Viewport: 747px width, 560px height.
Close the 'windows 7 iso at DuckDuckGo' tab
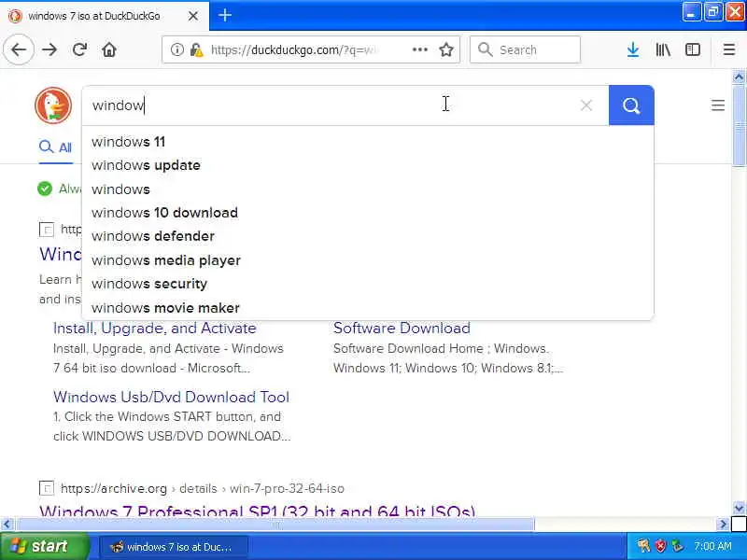coord(193,16)
